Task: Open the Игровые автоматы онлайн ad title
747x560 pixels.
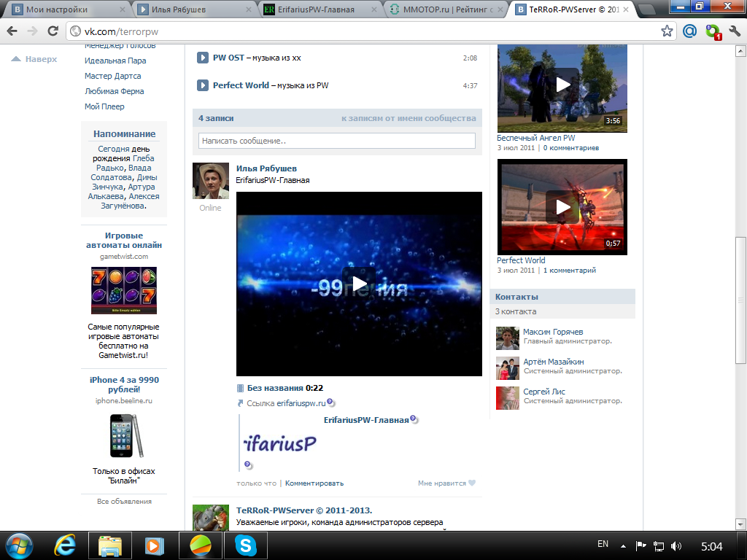Action: click(124, 241)
